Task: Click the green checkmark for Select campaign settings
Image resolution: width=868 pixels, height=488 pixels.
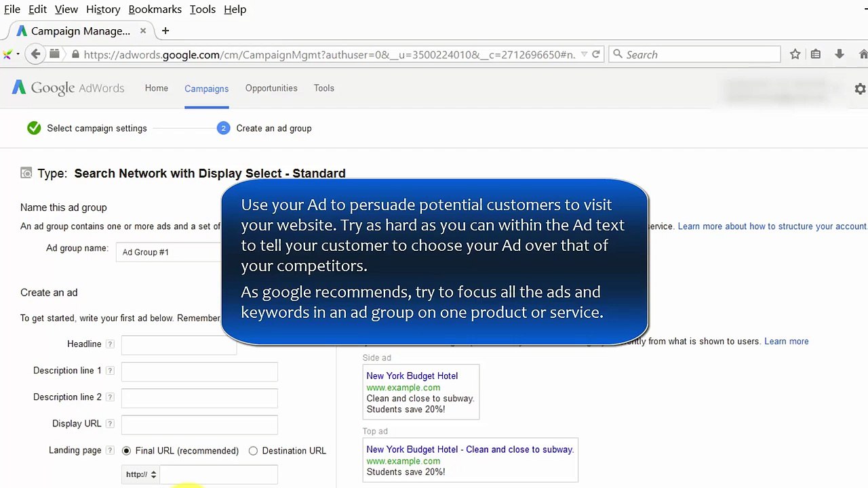Action: click(x=34, y=128)
